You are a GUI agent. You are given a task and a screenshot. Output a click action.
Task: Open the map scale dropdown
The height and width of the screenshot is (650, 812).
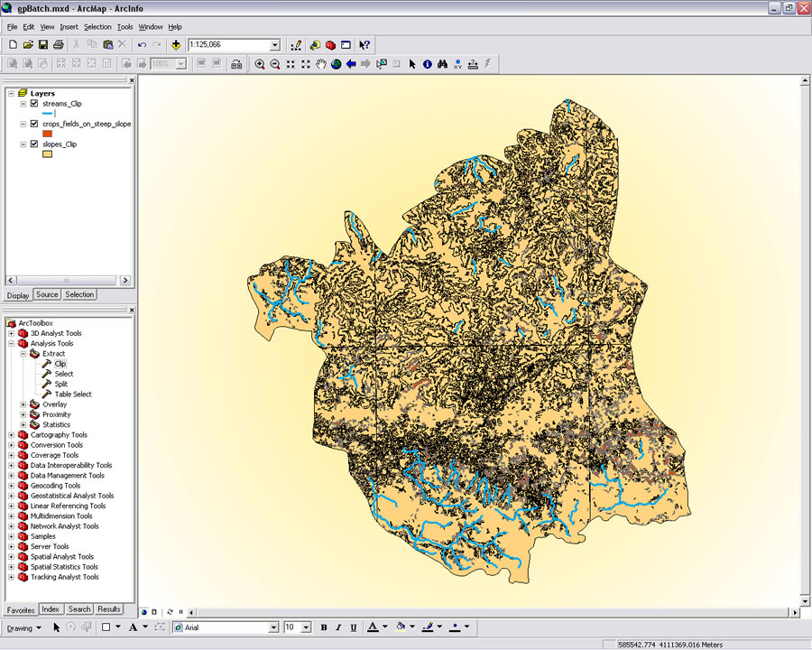(x=275, y=44)
